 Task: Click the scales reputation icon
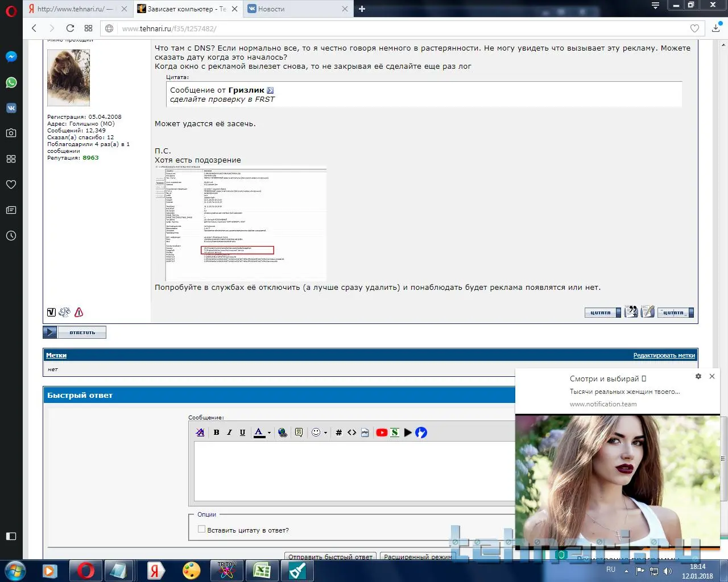[64, 312]
